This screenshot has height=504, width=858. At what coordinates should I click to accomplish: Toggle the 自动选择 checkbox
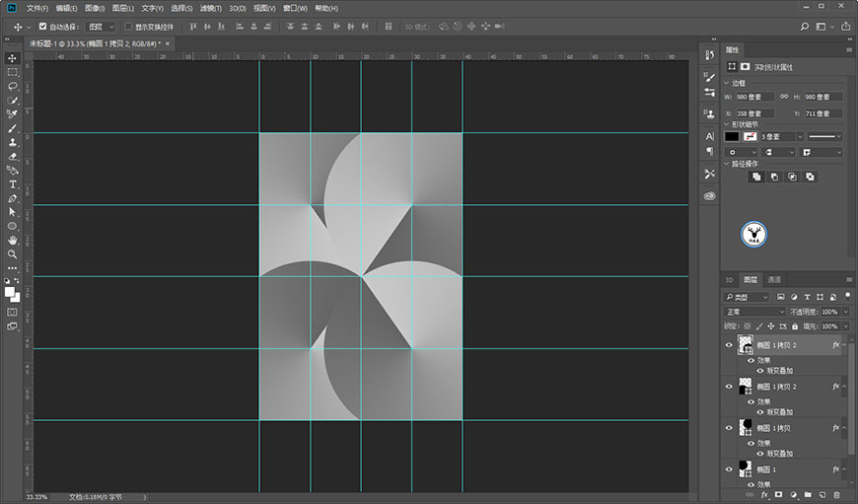(x=42, y=27)
